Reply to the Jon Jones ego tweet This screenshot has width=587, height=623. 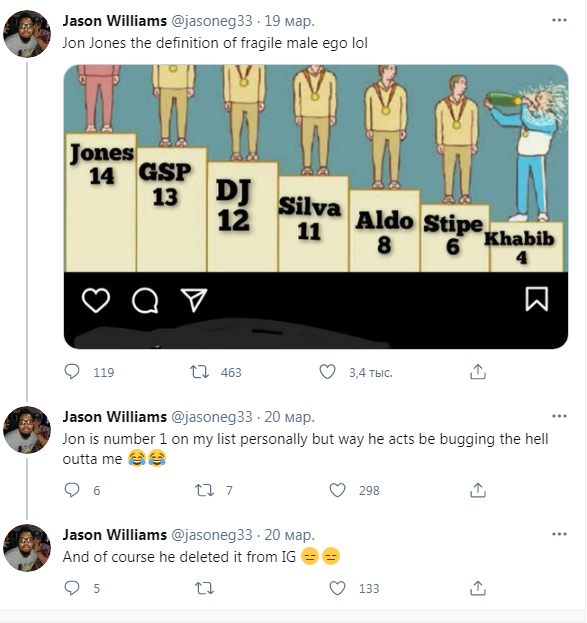[x=72, y=372]
